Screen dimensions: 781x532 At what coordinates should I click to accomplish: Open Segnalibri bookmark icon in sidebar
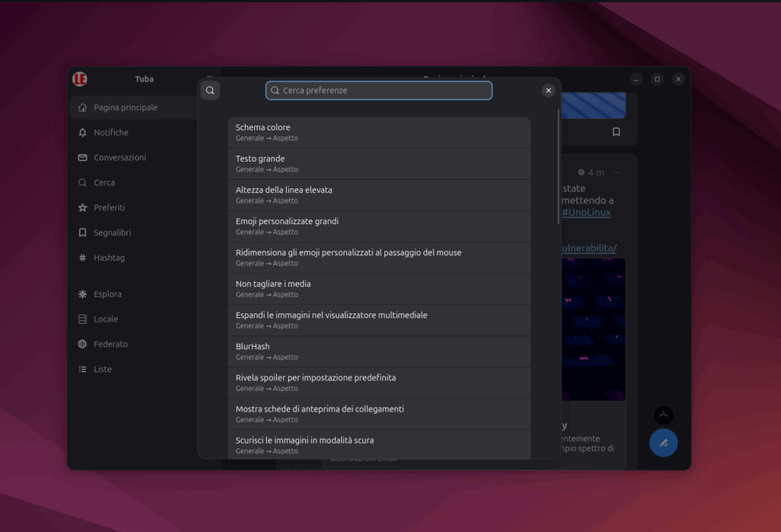[x=82, y=233]
